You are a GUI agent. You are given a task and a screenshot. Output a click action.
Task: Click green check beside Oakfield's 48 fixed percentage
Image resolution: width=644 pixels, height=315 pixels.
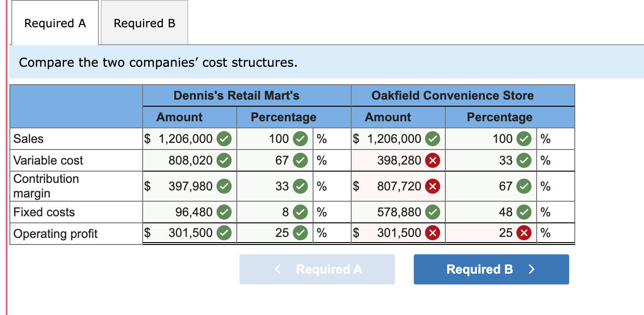(523, 212)
